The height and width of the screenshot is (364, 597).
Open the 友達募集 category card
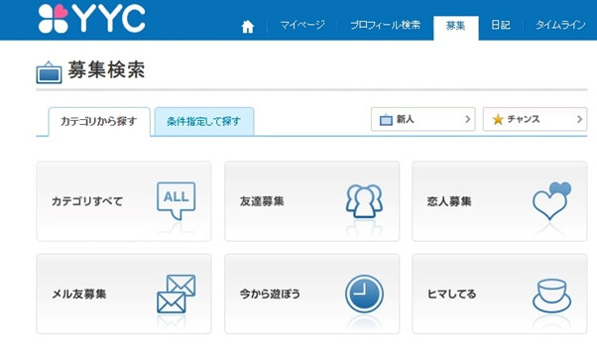click(311, 201)
